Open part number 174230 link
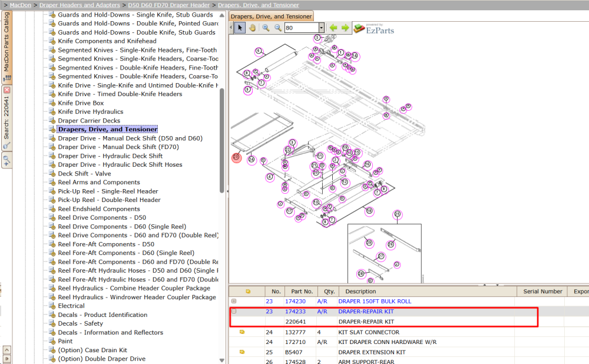 point(295,301)
